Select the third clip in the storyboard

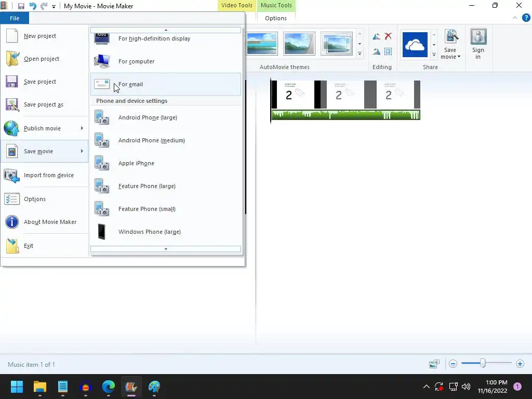pyautogui.click(x=395, y=95)
